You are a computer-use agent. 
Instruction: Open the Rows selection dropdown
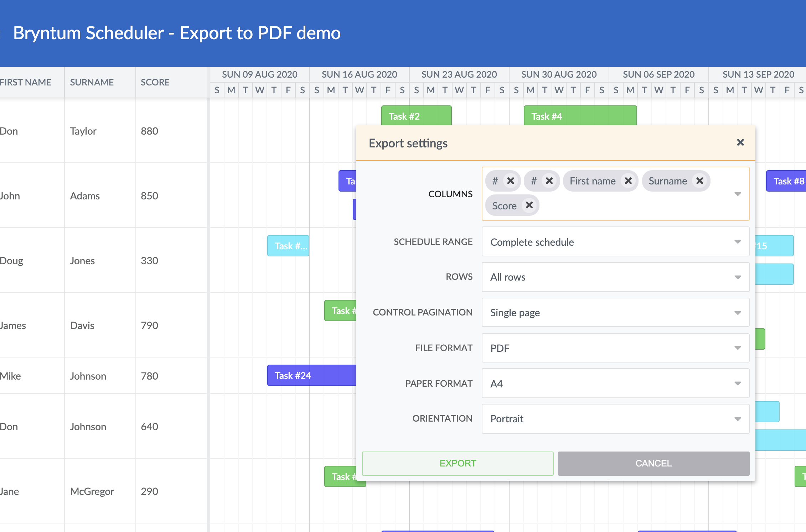(x=738, y=277)
